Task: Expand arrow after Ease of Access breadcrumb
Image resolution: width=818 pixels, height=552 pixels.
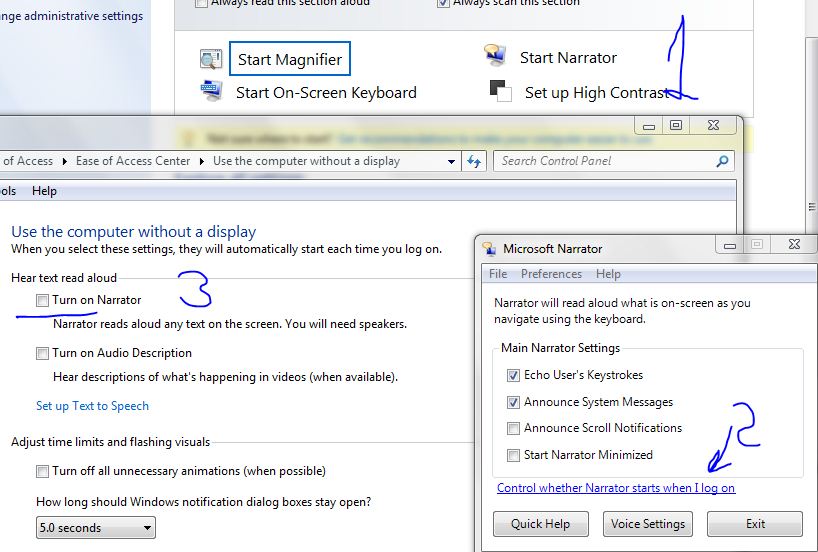Action: tap(65, 161)
